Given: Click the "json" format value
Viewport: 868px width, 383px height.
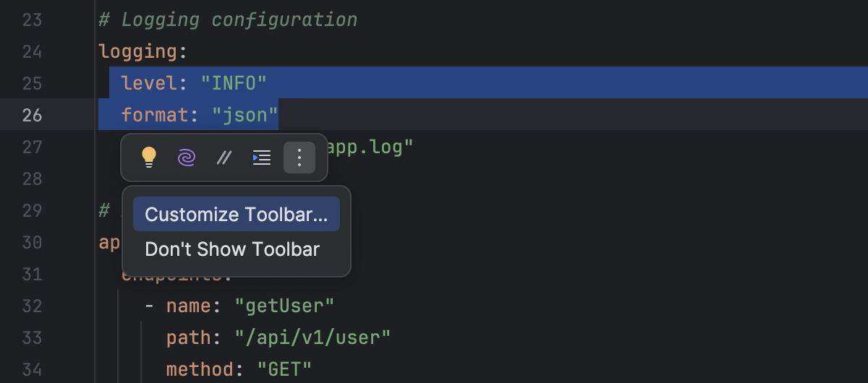Looking at the screenshot, I should coord(245,115).
